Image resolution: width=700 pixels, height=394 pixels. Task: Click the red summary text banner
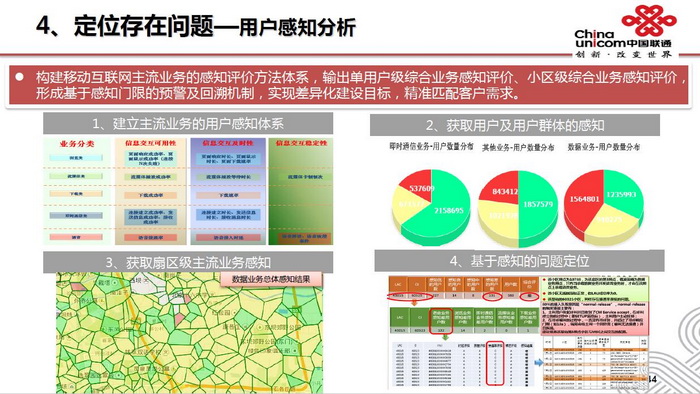coord(348,85)
